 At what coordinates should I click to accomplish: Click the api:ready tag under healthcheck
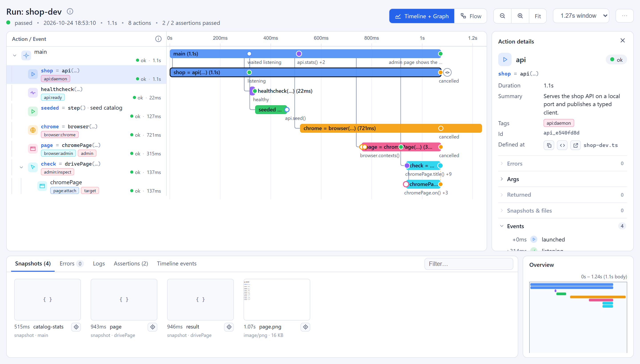pos(53,97)
